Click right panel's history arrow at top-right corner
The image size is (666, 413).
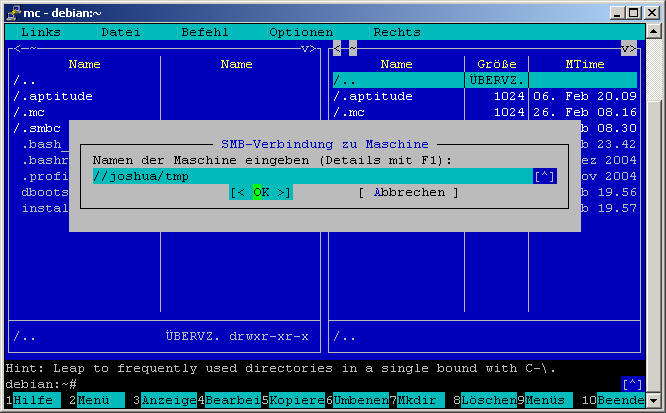629,48
